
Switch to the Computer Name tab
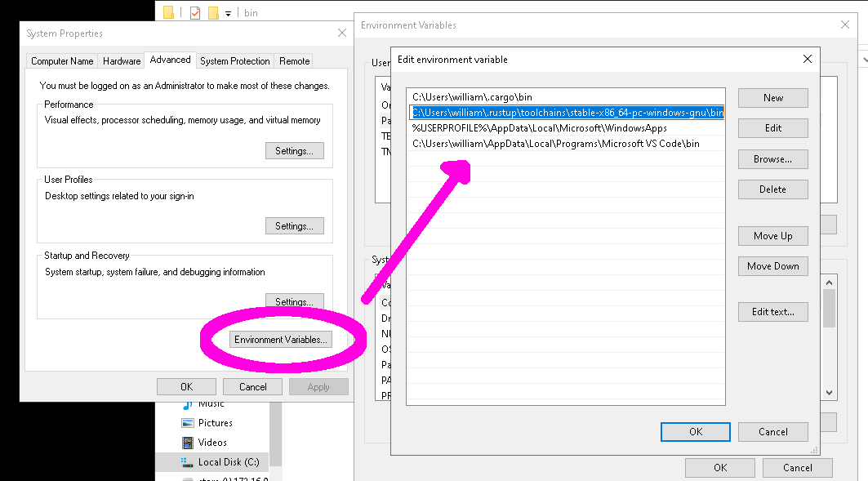point(62,61)
